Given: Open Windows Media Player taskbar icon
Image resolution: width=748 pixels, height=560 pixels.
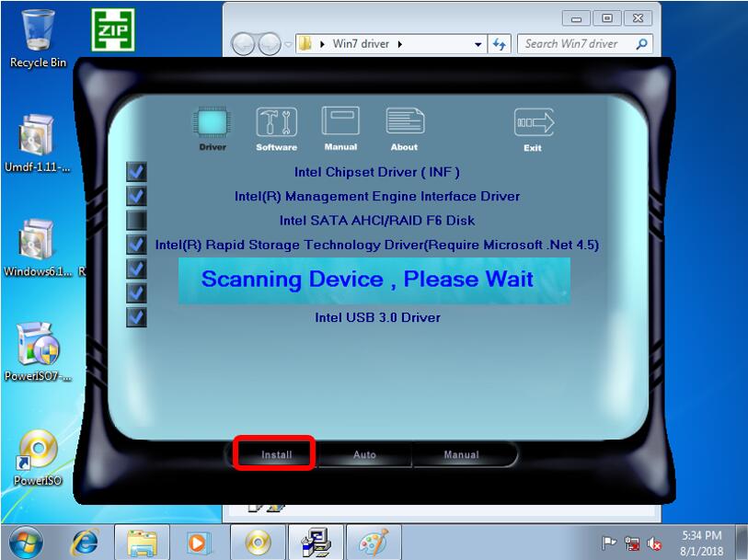Looking at the screenshot, I should click(x=198, y=543).
